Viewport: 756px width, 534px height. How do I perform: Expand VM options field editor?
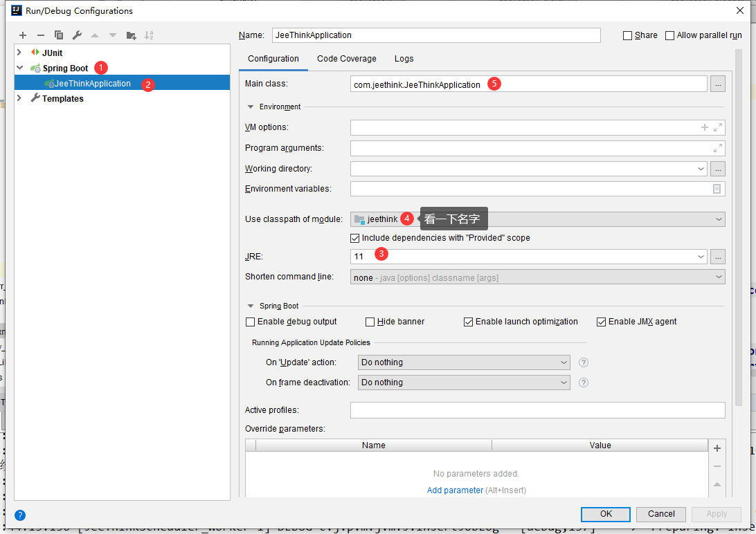pos(718,127)
